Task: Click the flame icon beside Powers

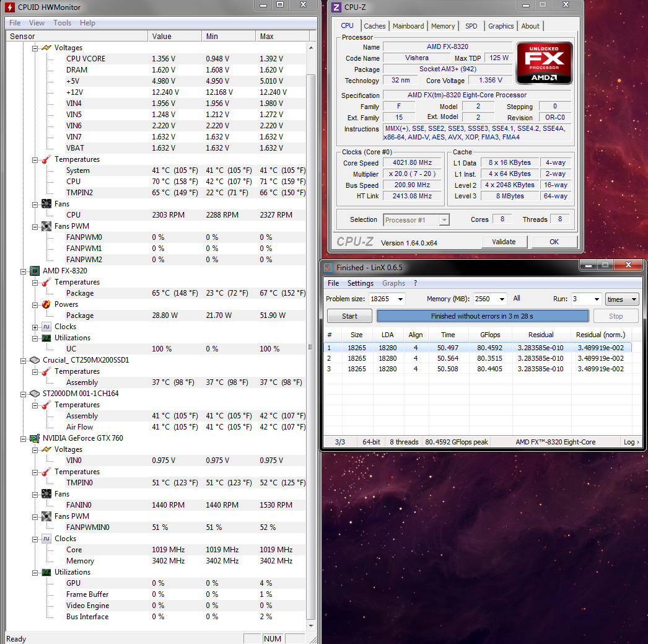Action: tap(46, 304)
